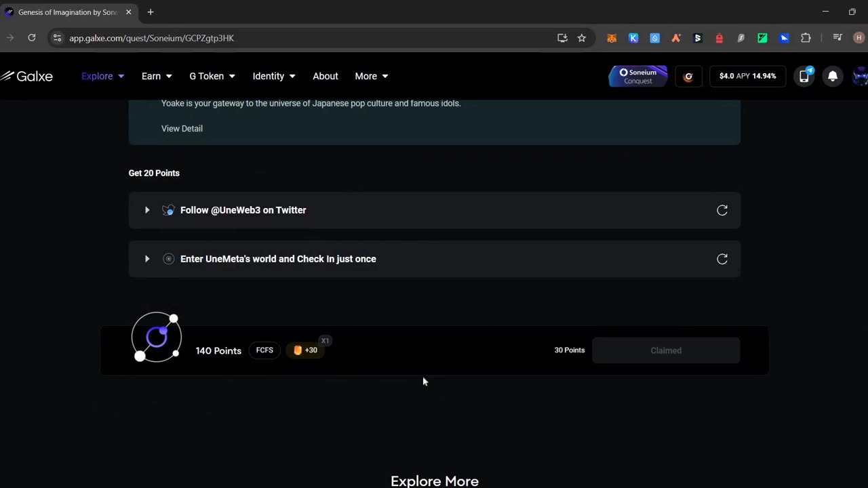Screen dimensions: 868x488
Task: Click the Twitter icon on the Follow task
Action: pyautogui.click(x=168, y=210)
